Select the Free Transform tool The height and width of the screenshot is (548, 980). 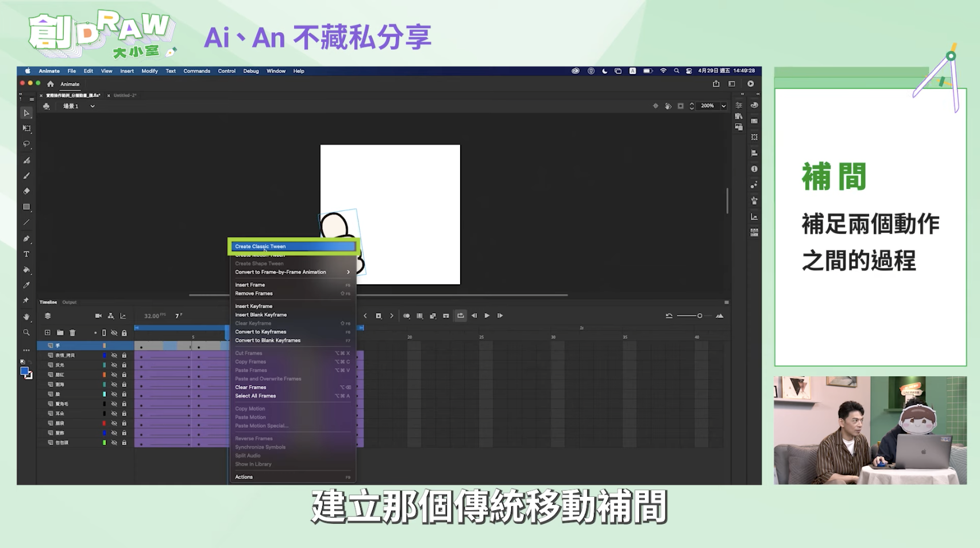[x=26, y=129]
